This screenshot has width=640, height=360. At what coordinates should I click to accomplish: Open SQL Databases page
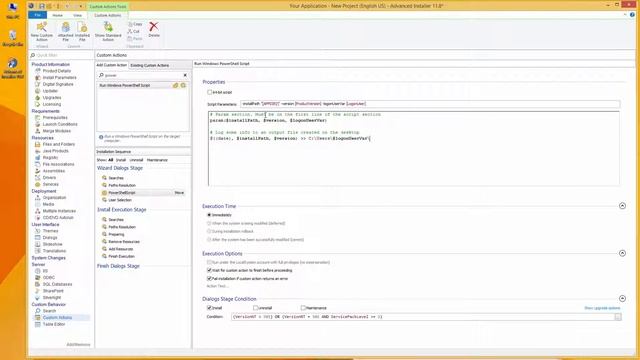pos(57,284)
